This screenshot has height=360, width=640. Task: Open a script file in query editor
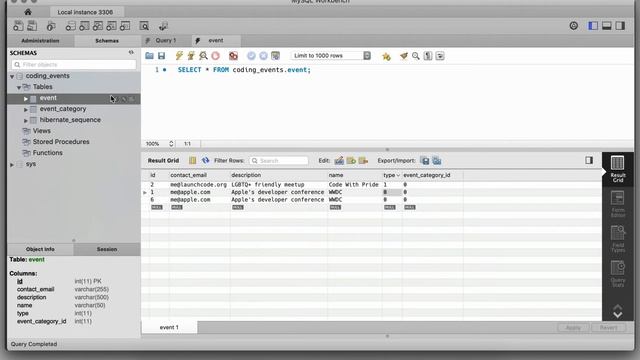click(149, 56)
